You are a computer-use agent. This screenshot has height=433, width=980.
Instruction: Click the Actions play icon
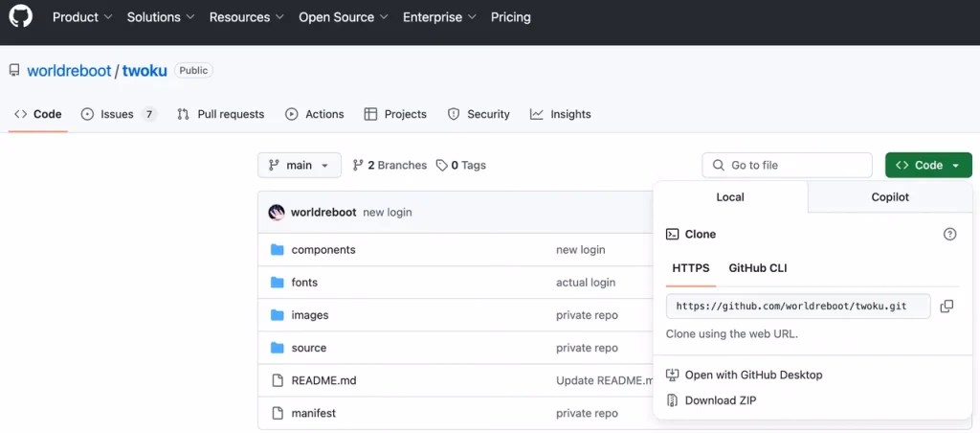click(x=291, y=114)
